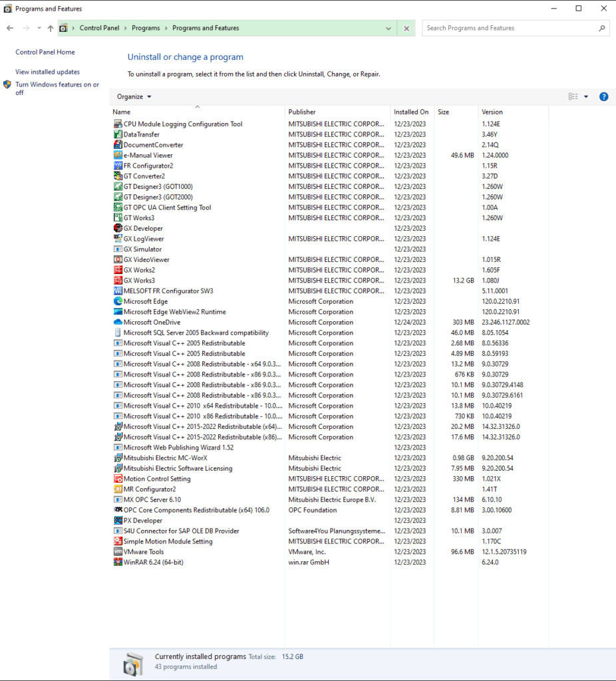616x681 pixels.
Task: Open the Organize dropdown menu
Action: [134, 96]
